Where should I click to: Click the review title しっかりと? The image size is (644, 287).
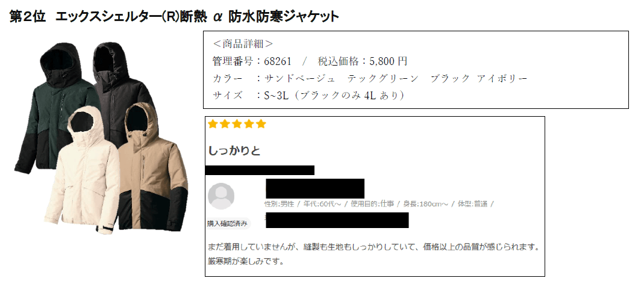coord(234,150)
